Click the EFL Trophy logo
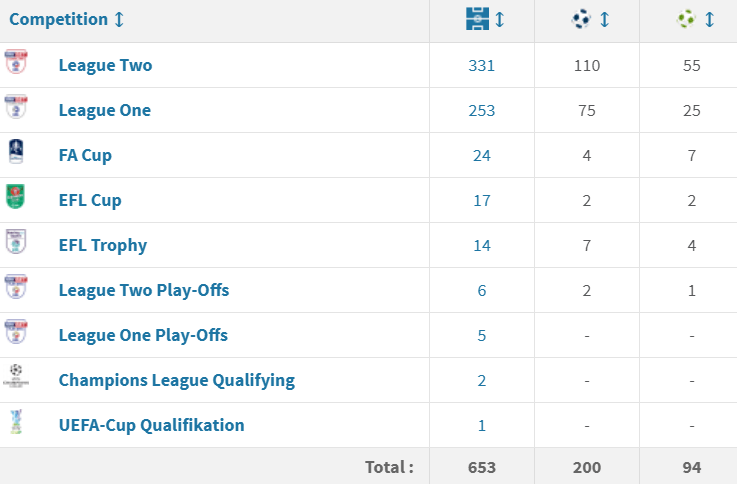Image resolution: width=737 pixels, height=484 pixels. [16, 242]
